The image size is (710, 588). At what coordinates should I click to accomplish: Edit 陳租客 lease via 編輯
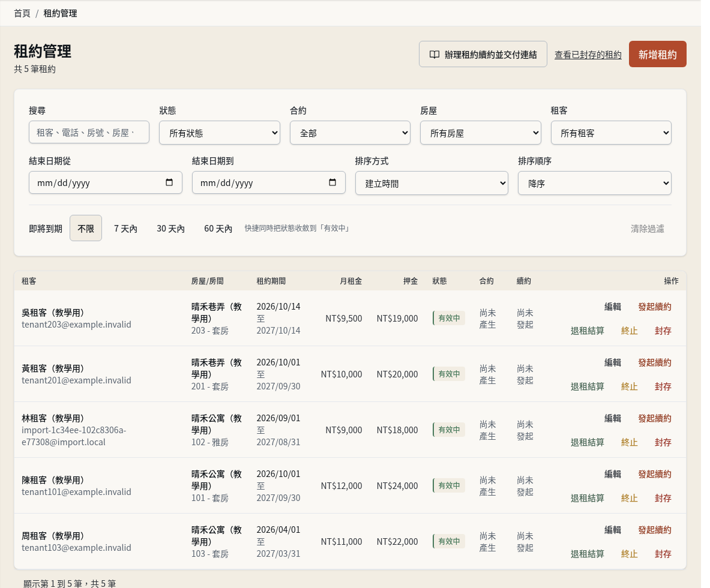pos(613,474)
